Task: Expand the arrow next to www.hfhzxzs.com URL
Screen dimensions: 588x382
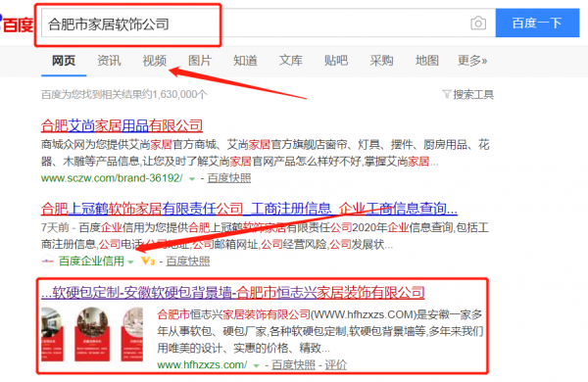Action: pos(256,365)
